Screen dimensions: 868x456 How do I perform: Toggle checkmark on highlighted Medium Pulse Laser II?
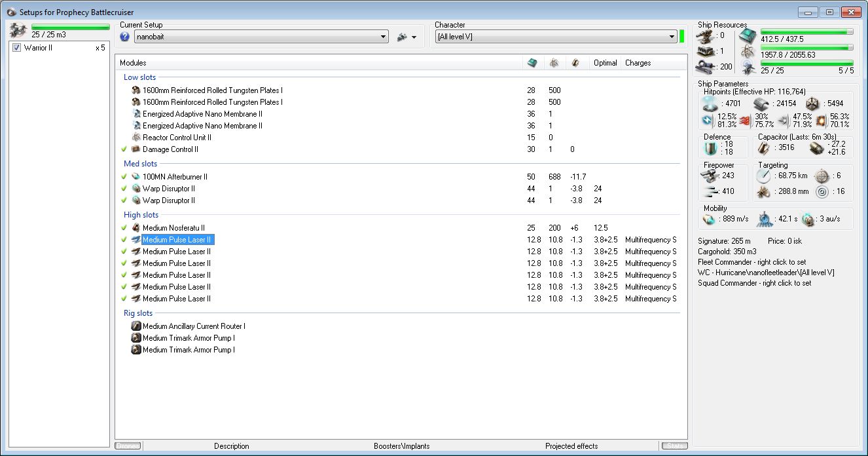coord(124,240)
